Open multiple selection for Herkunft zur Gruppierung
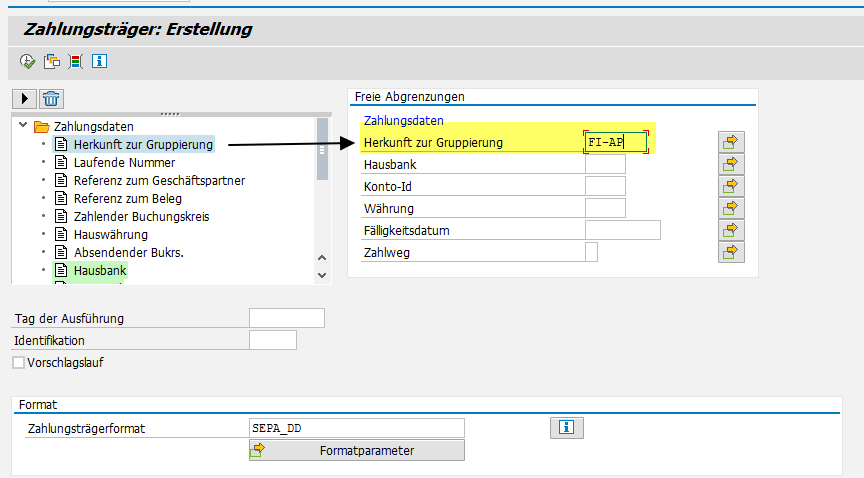The width and height of the screenshot is (864, 478). click(x=731, y=142)
